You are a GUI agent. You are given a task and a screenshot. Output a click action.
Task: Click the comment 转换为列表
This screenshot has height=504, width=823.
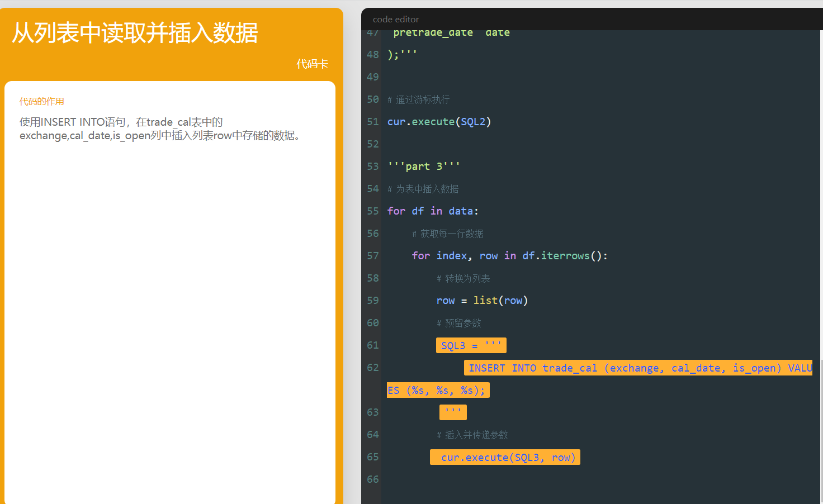point(463,278)
